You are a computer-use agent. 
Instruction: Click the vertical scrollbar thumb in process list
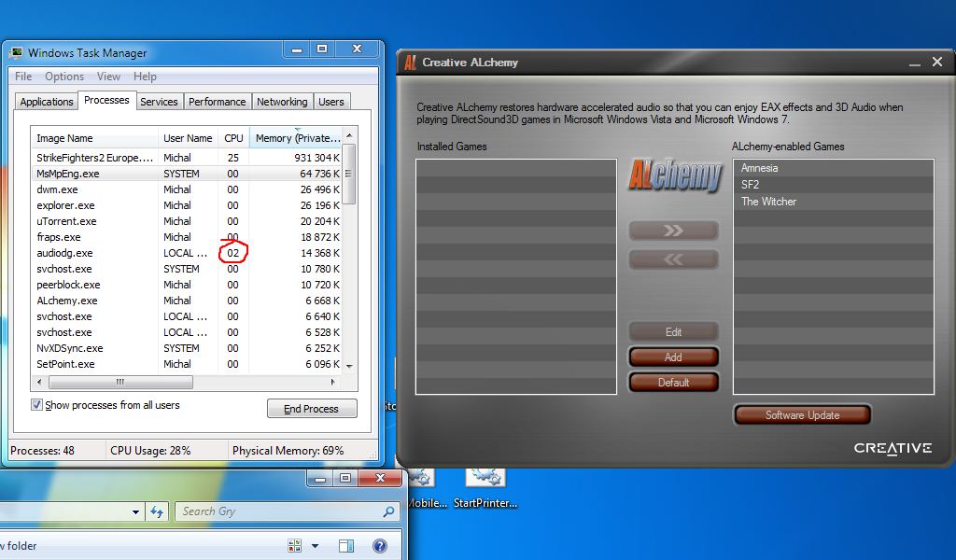tap(349, 174)
